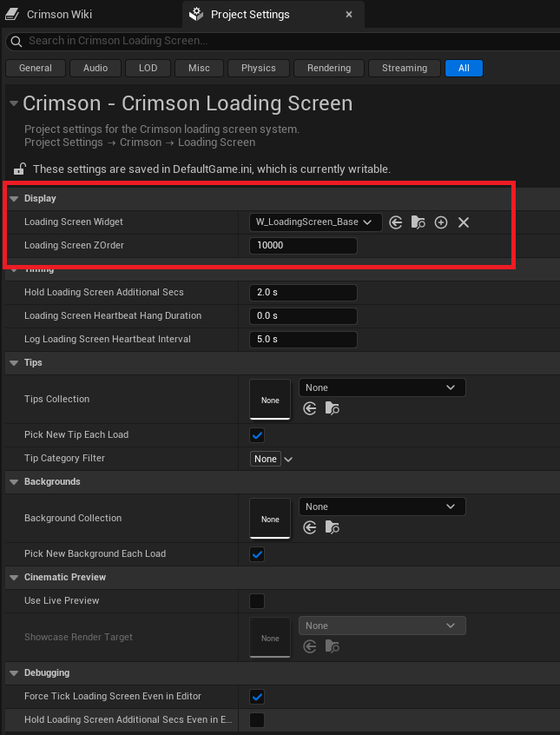Open the Tip Category Filter dropdown arrow
Screen dimensions: 560x735
coord(288,459)
